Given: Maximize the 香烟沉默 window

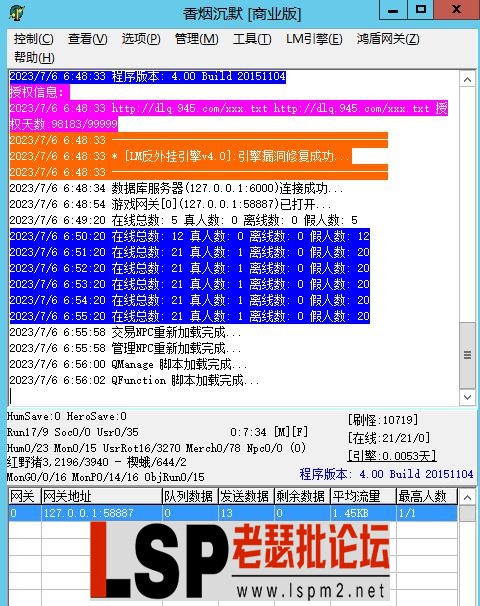Looking at the screenshot, I should pos(420,10).
